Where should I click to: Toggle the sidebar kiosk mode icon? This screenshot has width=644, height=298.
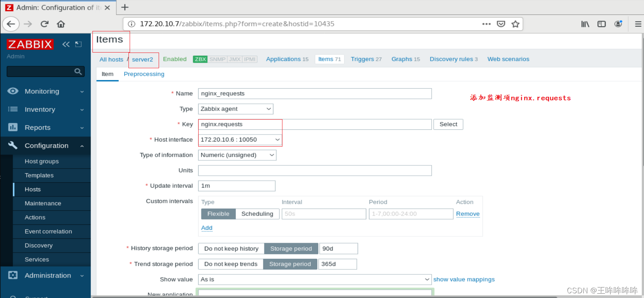pyautogui.click(x=78, y=44)
